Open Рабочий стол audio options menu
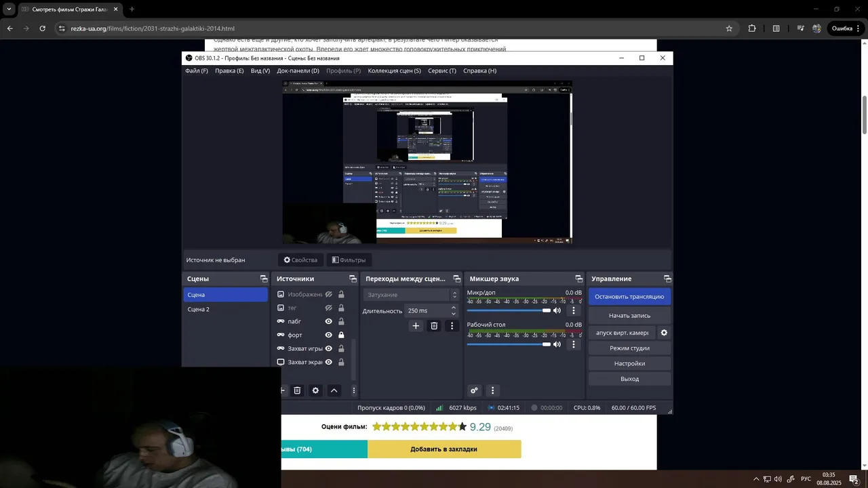Screen dimensions: 868x488 [x=573, y=344]
